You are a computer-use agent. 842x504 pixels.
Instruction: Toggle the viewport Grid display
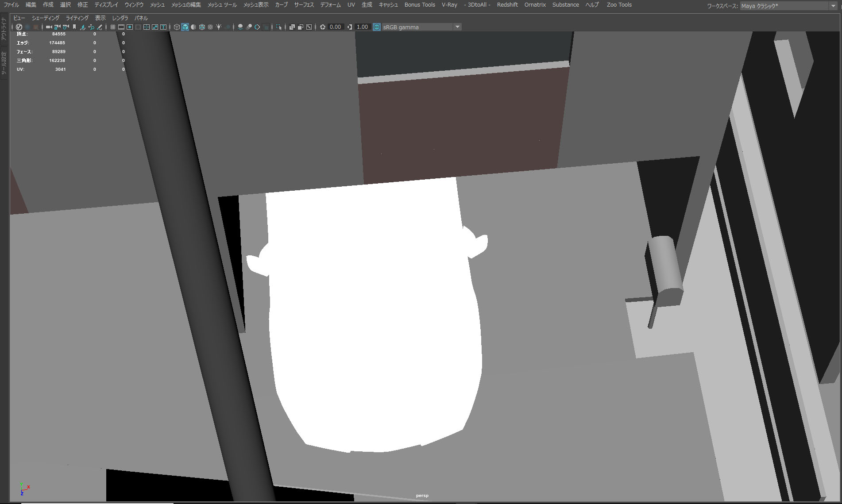click(113, 27)
